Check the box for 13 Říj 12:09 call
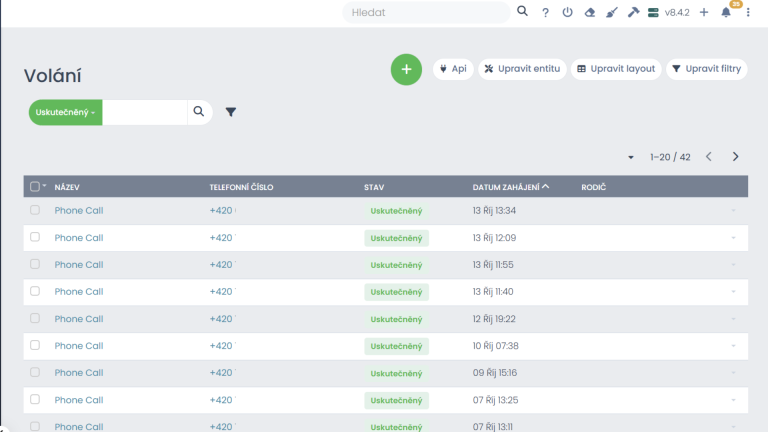 pyautogui.click(x=35, y=237)
